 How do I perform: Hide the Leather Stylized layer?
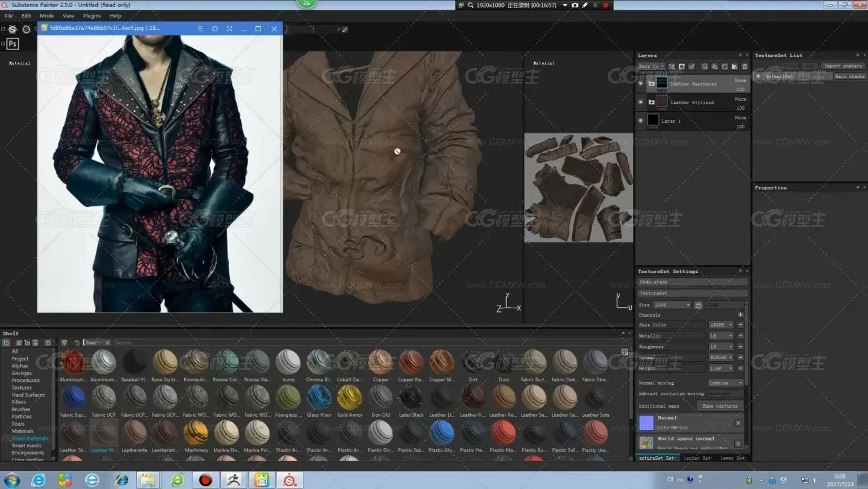point(641,102)
